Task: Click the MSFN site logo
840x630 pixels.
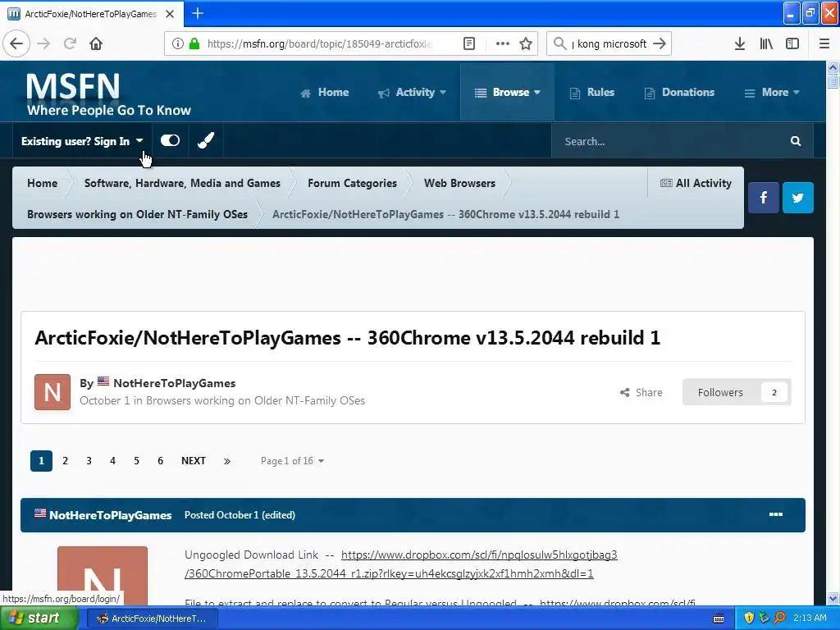Action: click(109, 94)
